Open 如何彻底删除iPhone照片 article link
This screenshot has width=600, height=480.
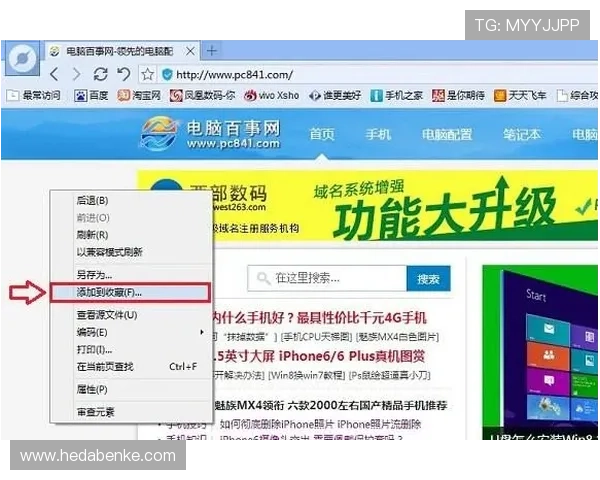321,424
